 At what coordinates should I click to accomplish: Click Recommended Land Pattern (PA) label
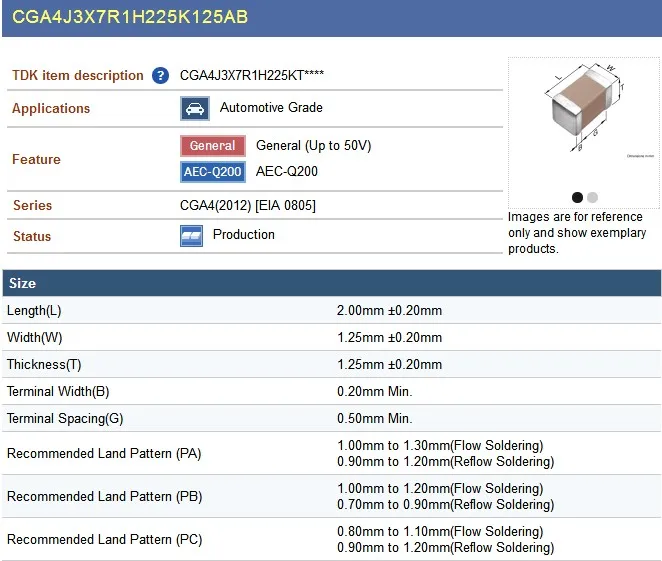pyautogui.click(x=104, y=453)
